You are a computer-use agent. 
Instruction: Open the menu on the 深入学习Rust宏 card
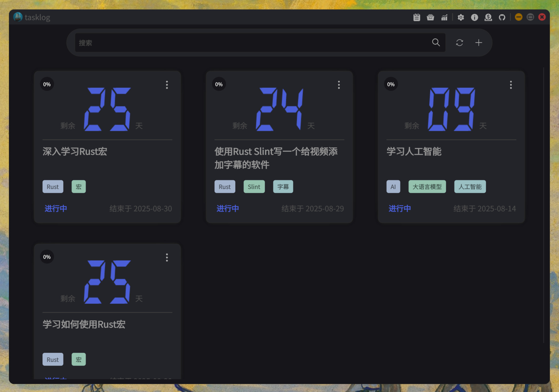pos(167,85)
